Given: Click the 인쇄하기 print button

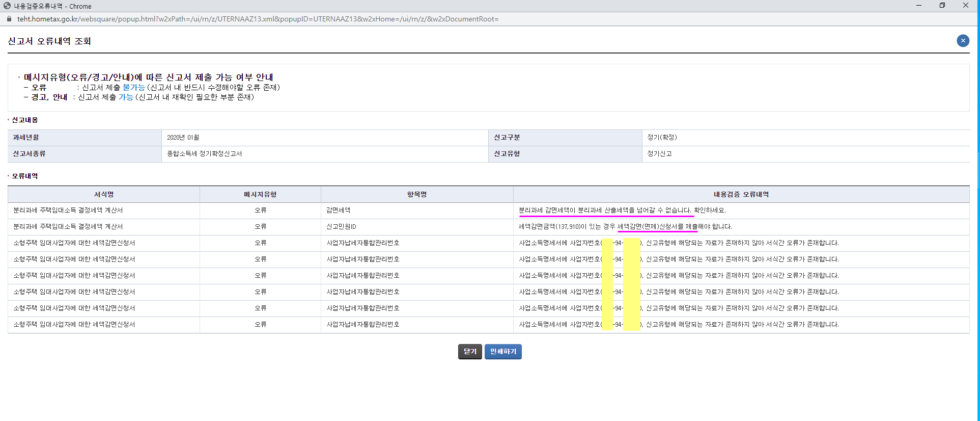Looking at the screenshot, I should tap(503, 352).
